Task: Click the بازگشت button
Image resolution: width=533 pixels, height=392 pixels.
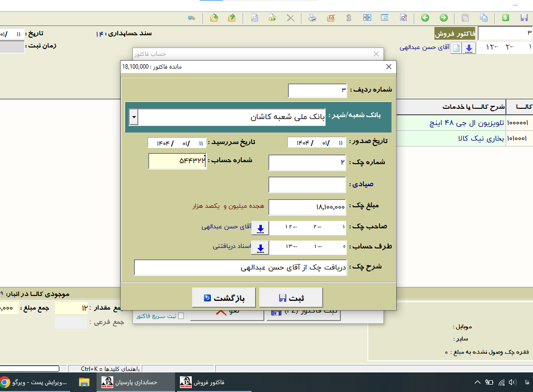Action: [x=224, y=297]
